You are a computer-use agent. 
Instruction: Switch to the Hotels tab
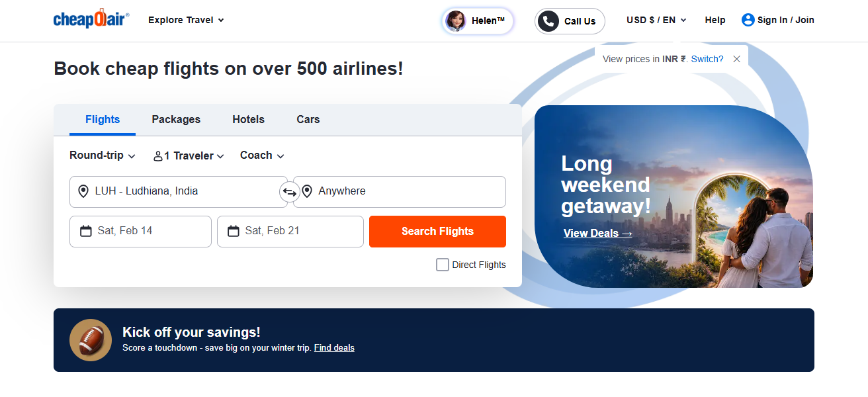(x=248, y=120)
